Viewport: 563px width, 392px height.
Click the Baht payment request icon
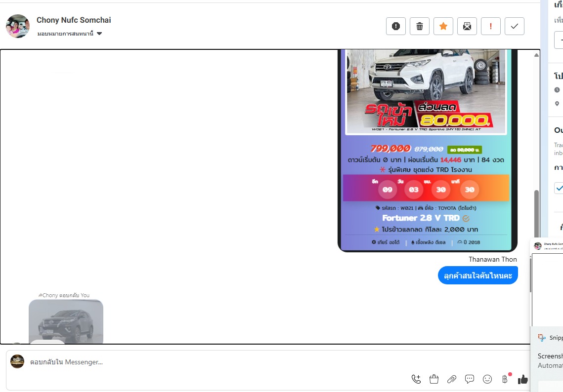(505, 379)
